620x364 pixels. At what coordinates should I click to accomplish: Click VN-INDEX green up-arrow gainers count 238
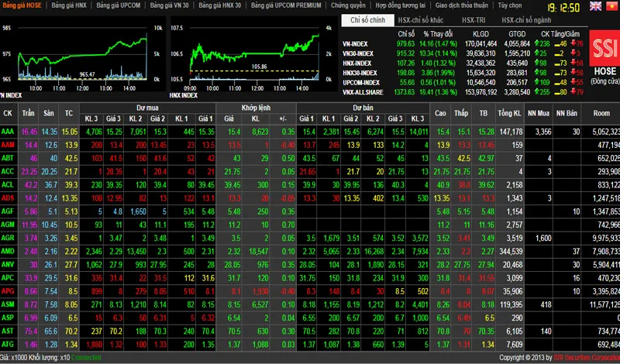click(x=542, y=43)
